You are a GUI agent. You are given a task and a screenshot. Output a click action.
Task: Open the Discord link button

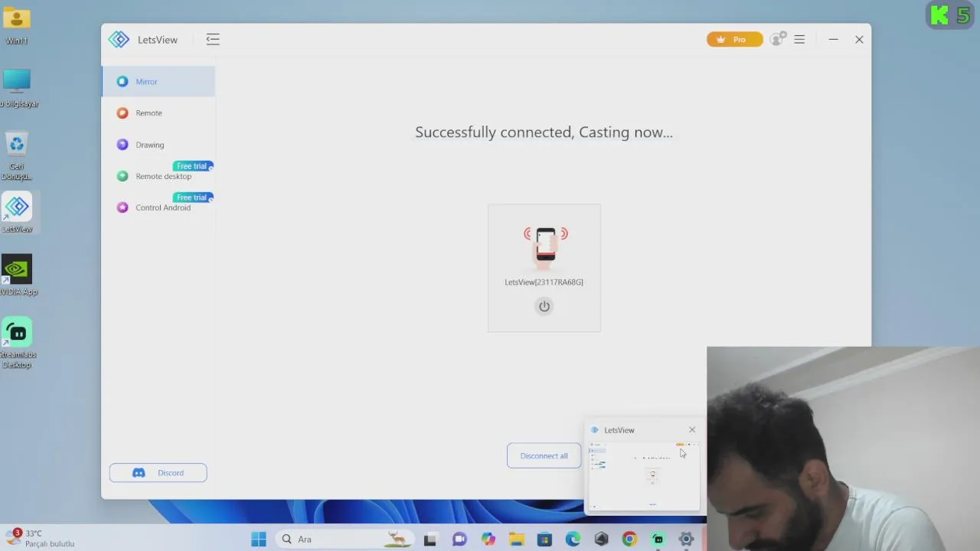(158, 473)
